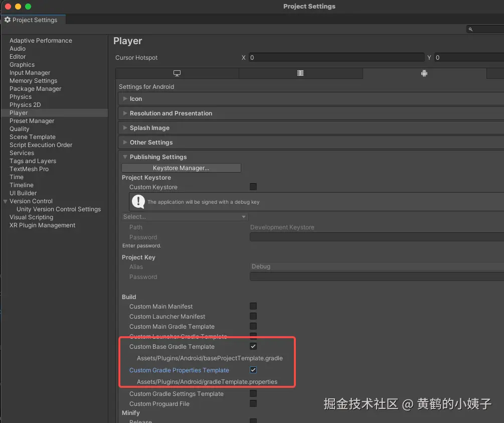
Task: Open the TextMesh Pro settings
Action: click(x=29, y=169)
